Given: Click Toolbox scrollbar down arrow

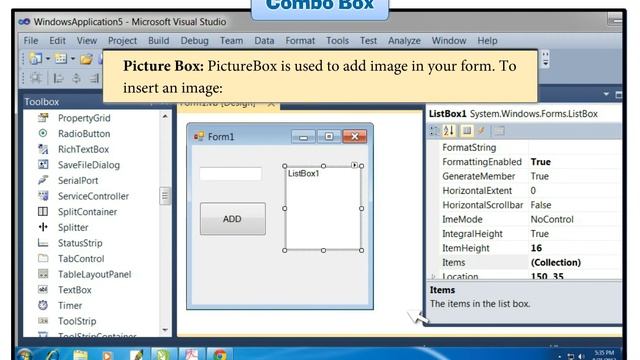Looking at the screenshot, I should 165,330.
